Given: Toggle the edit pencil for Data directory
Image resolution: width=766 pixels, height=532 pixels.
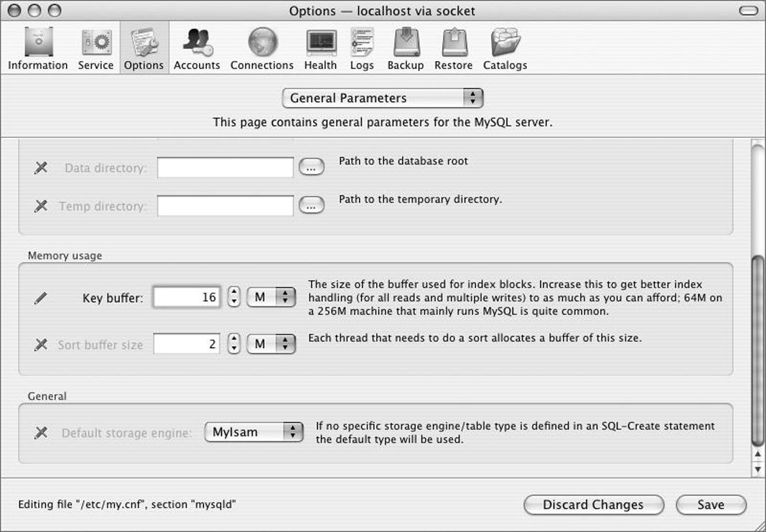Looking at the screenshot, I should pyautogui.click(x=41, y=167).
